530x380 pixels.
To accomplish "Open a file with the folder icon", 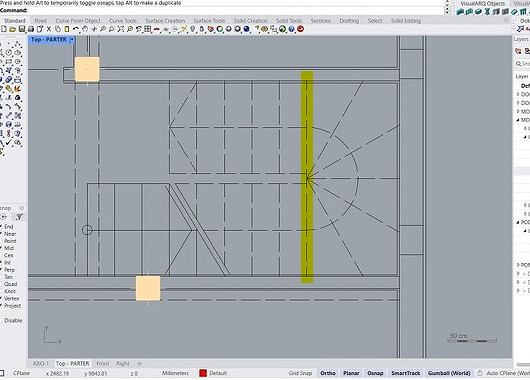I will 13,29.
